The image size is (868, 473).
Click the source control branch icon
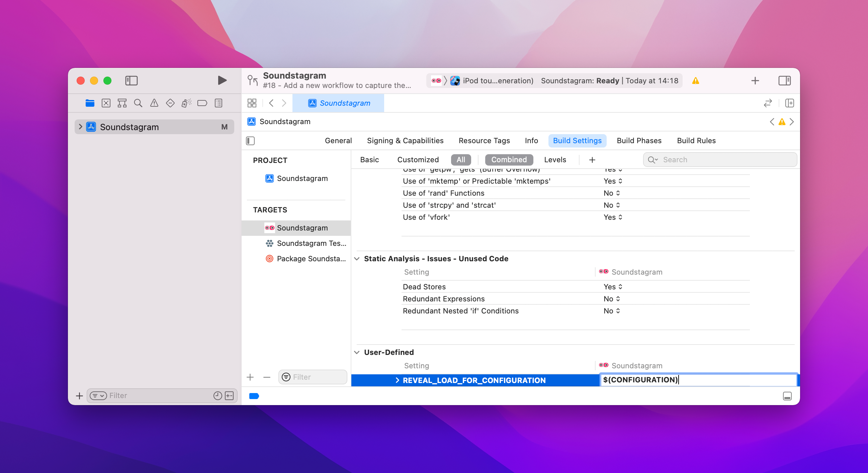tap(253, 81)
